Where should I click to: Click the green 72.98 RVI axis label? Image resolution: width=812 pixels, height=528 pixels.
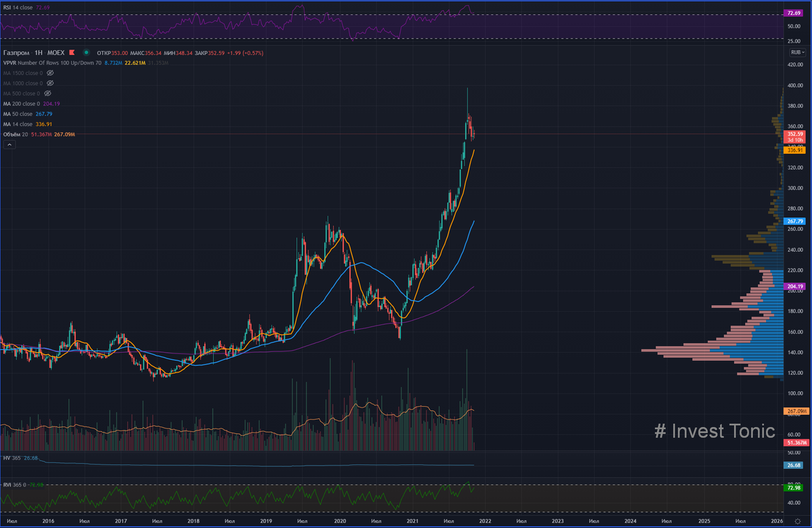(794, 487)
